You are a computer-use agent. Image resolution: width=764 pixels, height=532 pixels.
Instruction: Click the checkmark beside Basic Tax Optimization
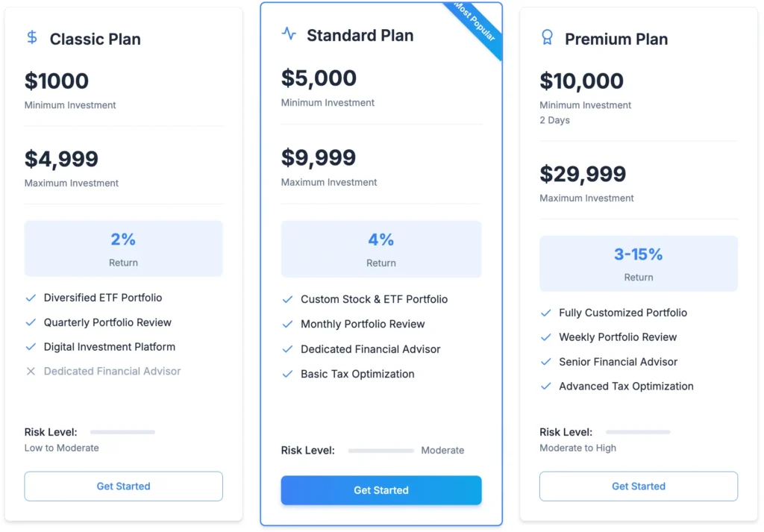287,375
